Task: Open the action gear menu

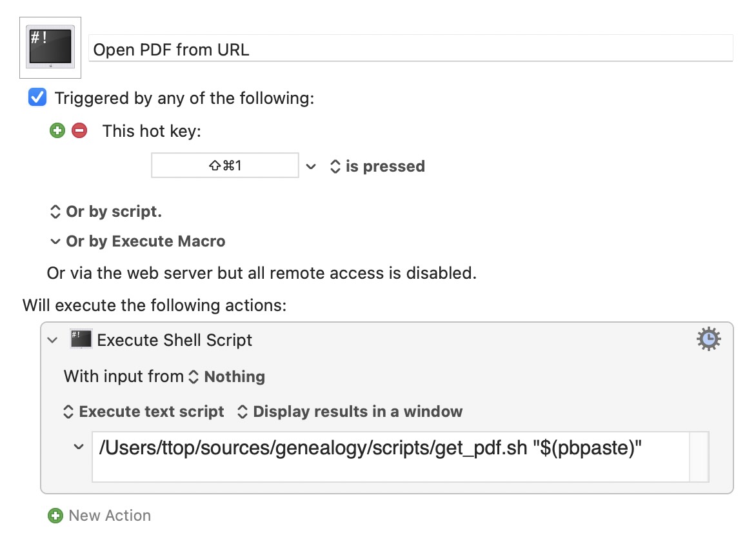Action: pyautogui.click(x=709, y=339)
